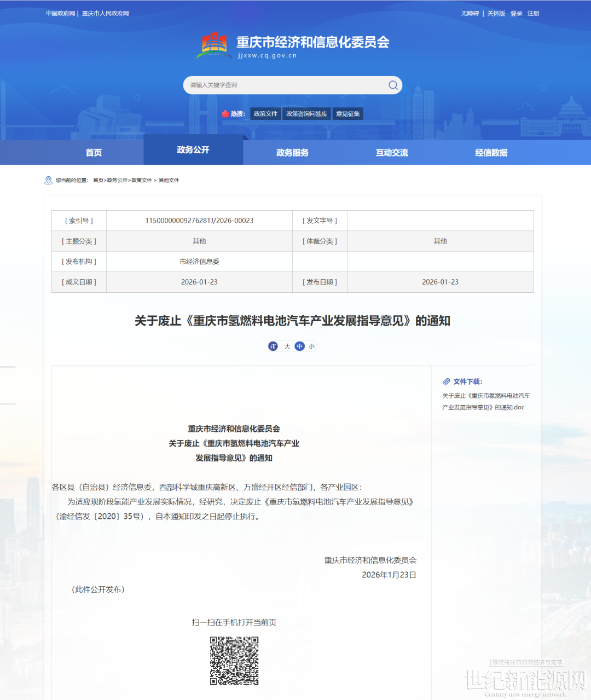Open the 无障碍 accessibility link
The width and height of the screenshot is (591, 700).
[x=470, y=13]
